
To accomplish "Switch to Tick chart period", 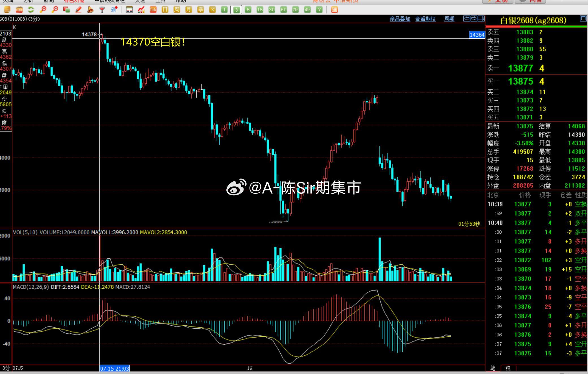I will point(153,10).
